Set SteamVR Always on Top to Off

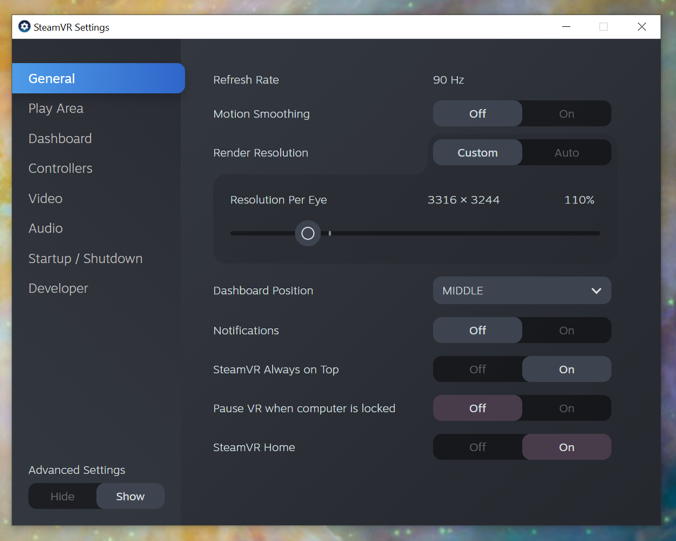point(477,369)
